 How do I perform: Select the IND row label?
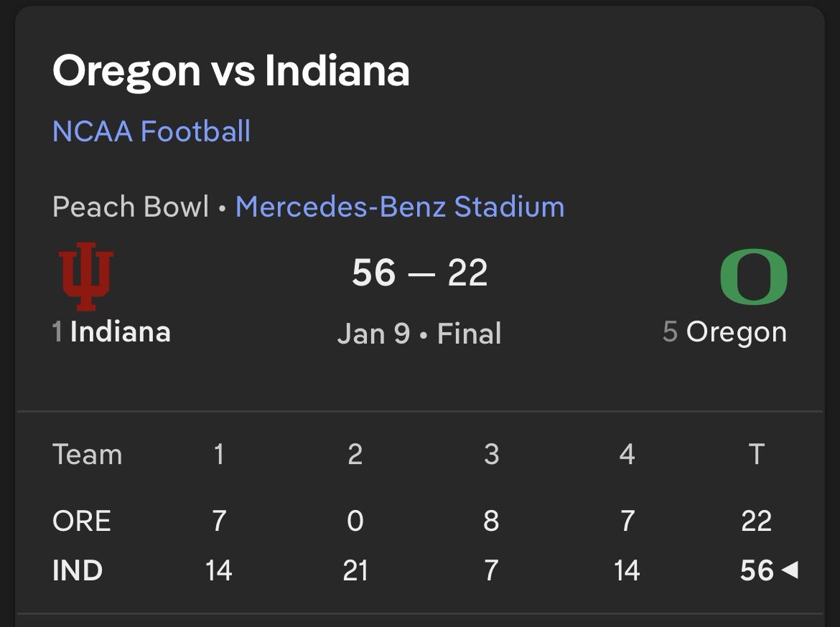point(78,571)
